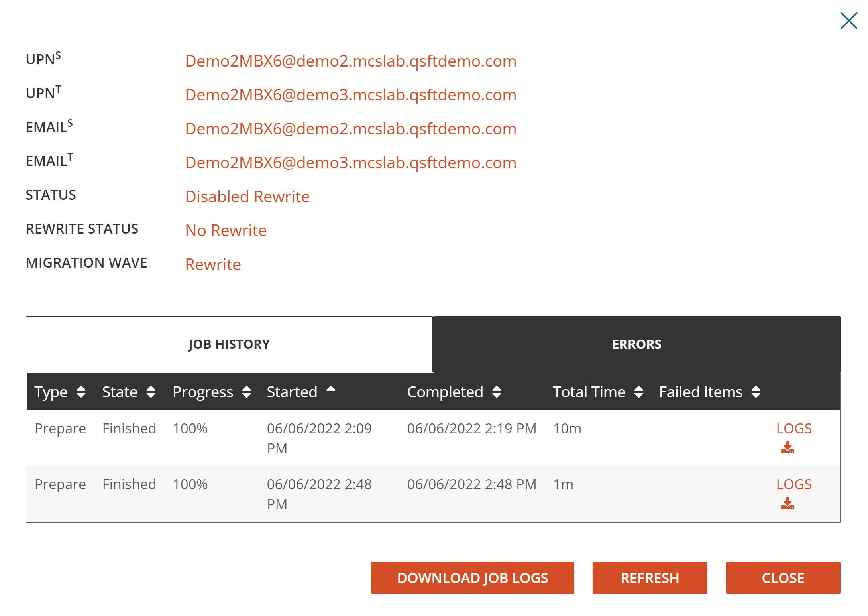
Task: Click the source UPN email address
Action: coord(351,61)
